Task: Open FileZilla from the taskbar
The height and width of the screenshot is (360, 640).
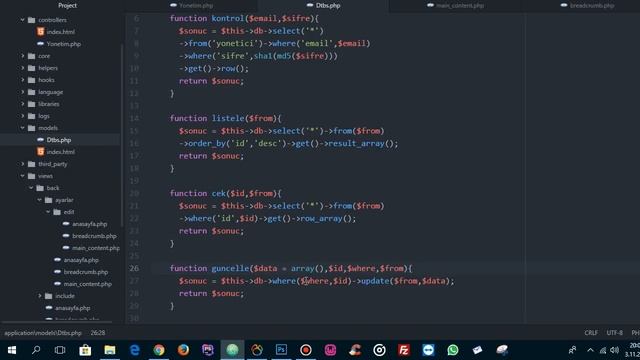Action: 404,350
